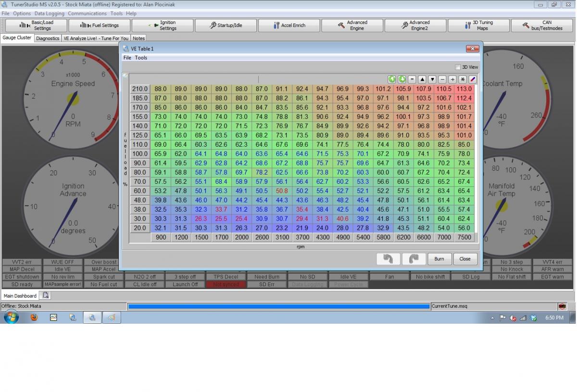Click the Close button in VE Table

tap(465, 259)
